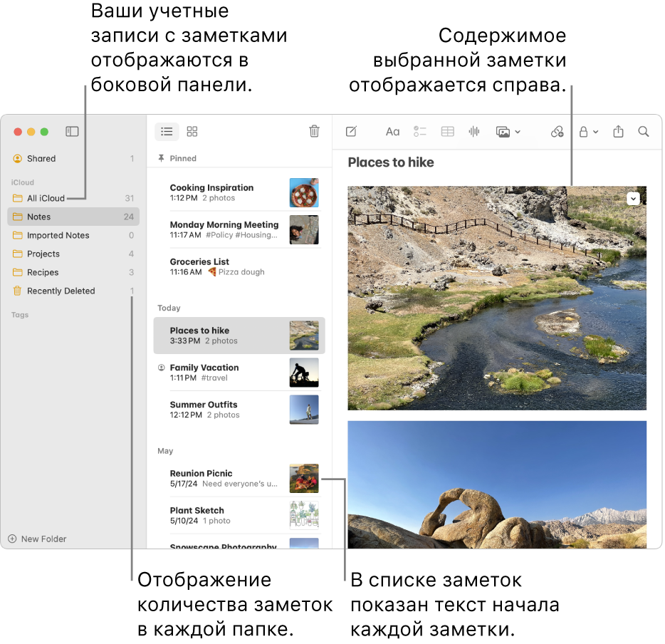Switch to list view
This screenshot has height=644, width=665.
click(x=167, y=132)
